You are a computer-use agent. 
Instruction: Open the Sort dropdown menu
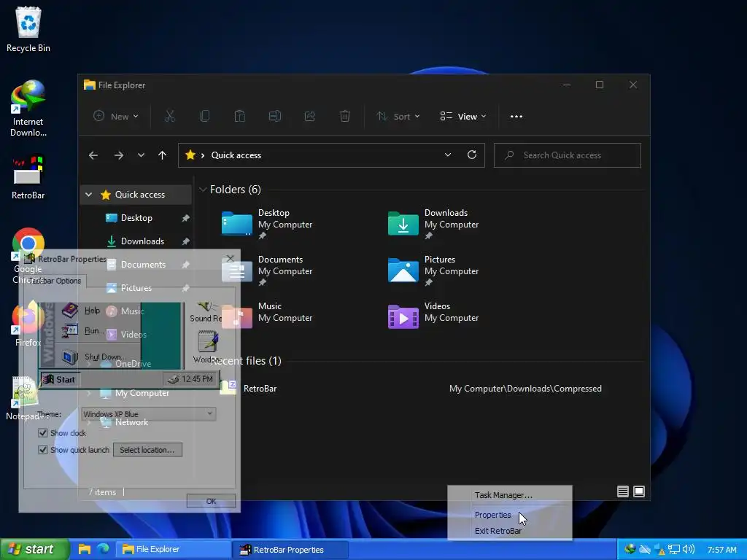pyautogui.click(x=398, y=116)
